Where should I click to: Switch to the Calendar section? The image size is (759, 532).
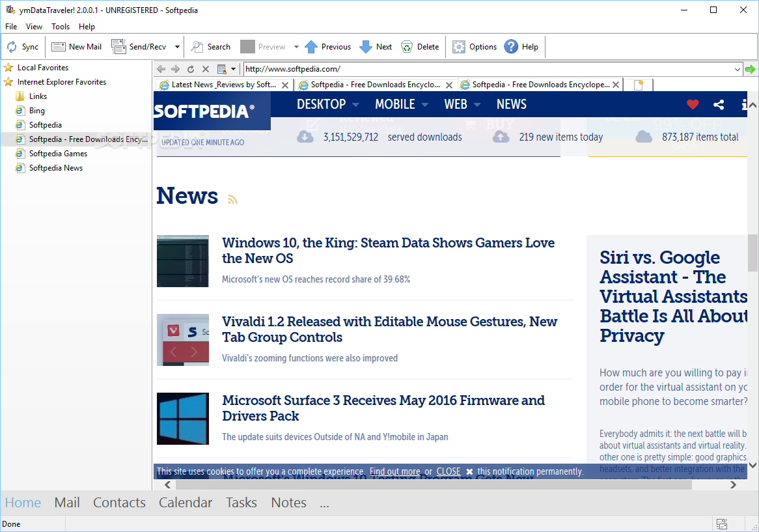click(x=186, y=503)
